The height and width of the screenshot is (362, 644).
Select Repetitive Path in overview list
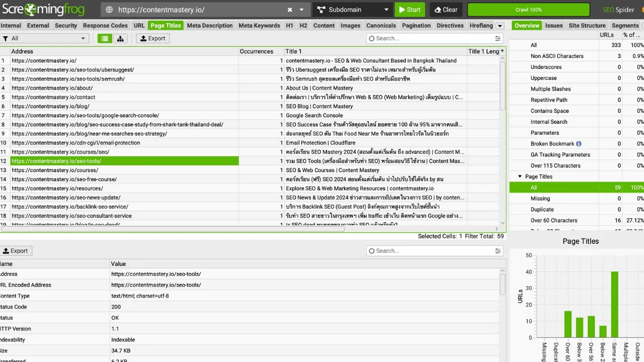click(x=549, y=100)
